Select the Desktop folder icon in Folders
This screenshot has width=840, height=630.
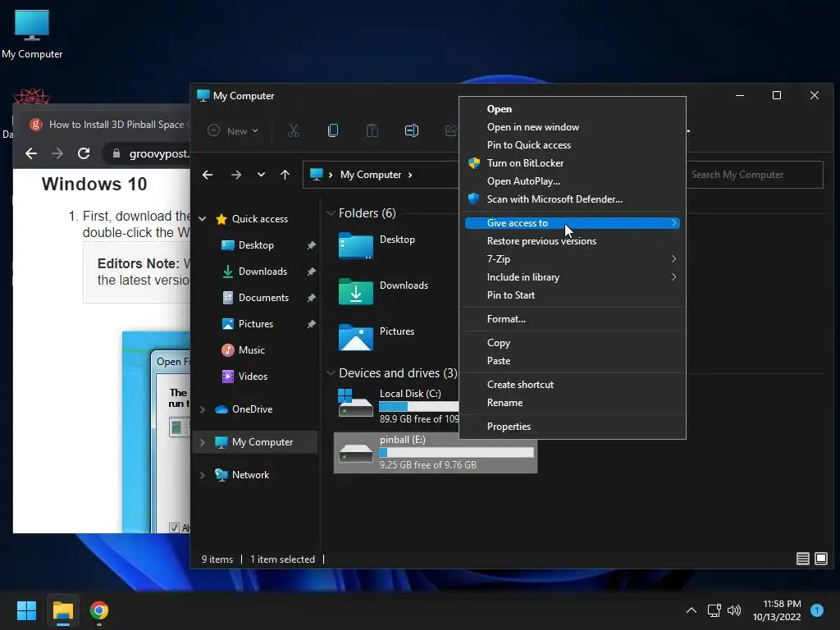(x=356, y=246)
